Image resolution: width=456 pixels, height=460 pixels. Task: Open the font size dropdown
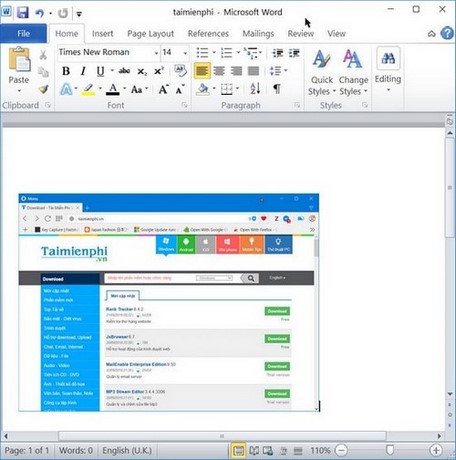[x=185, y=53]
